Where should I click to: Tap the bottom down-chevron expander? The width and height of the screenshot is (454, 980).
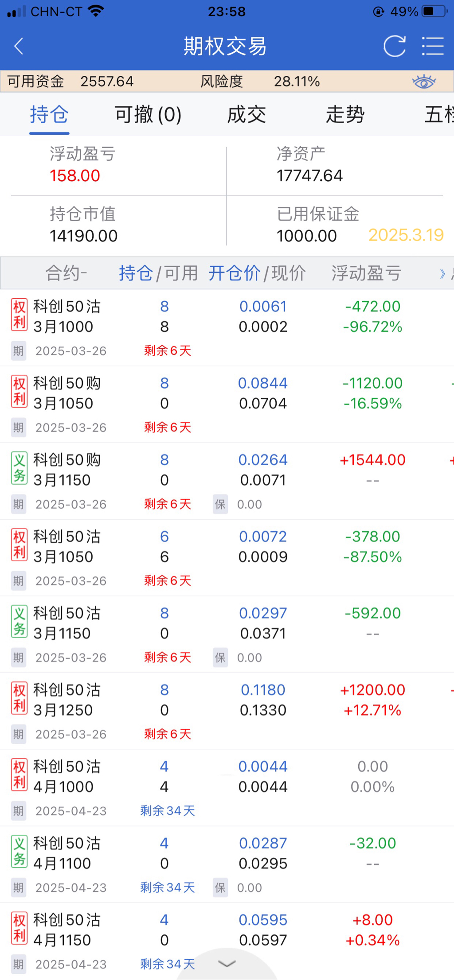[227, 964]
